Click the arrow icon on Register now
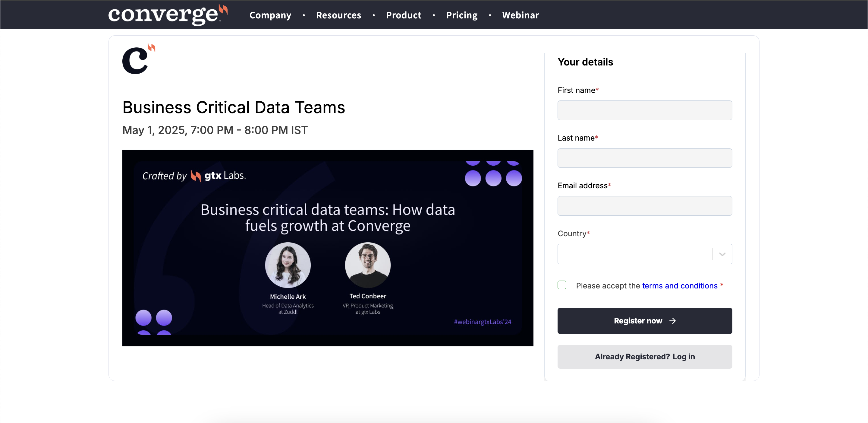 tap(672, 321)
